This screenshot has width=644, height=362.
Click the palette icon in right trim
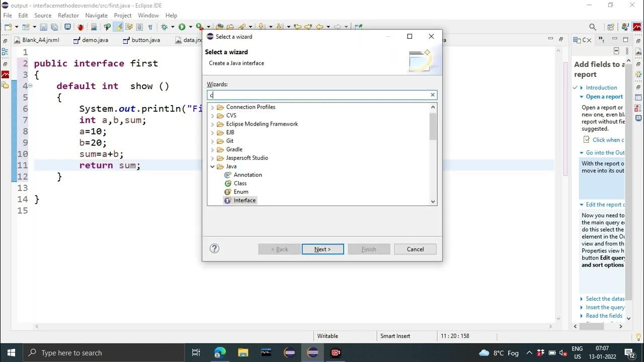click(638, 74)
